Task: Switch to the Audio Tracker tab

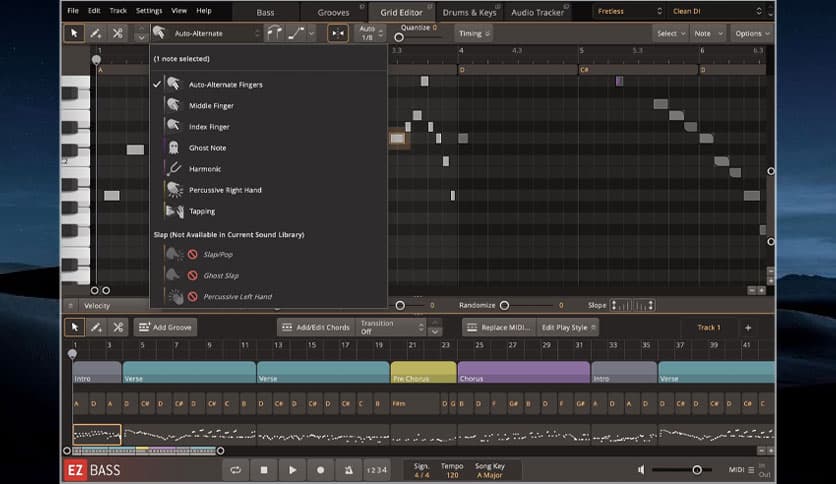Action: coord(537,12)
